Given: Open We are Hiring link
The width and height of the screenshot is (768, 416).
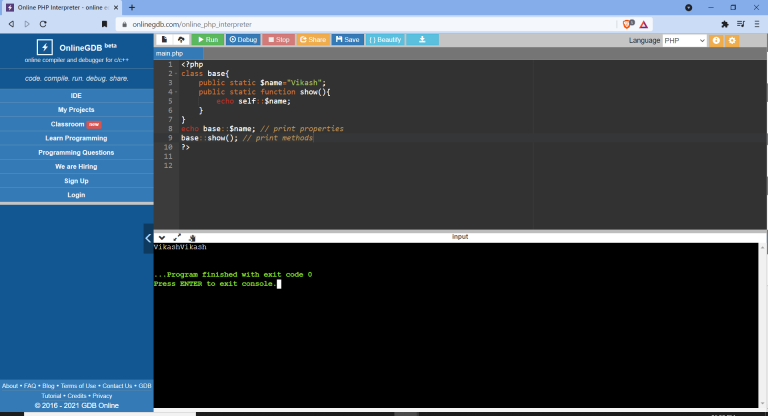Looking at the screenshot, I should 76,167.
